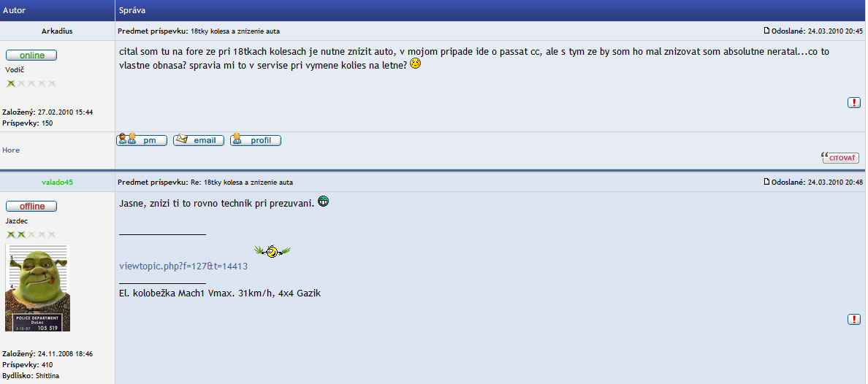
Task: Report Arkadius's post with the exclamation icon
Action: (854, 102)
